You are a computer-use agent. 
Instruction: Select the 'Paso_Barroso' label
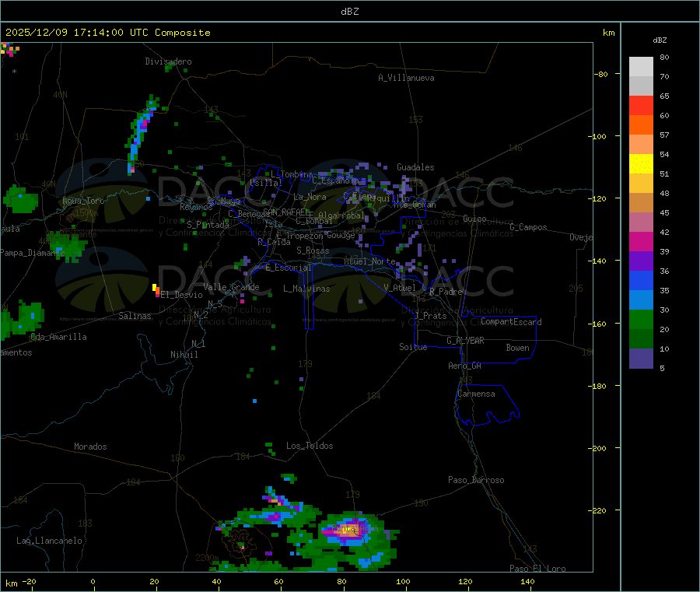tap(476, 480)
